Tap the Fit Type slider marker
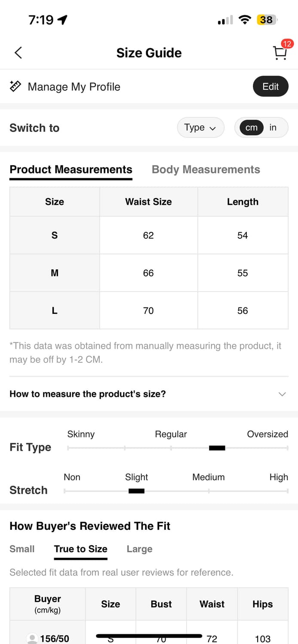 [217, 448]
